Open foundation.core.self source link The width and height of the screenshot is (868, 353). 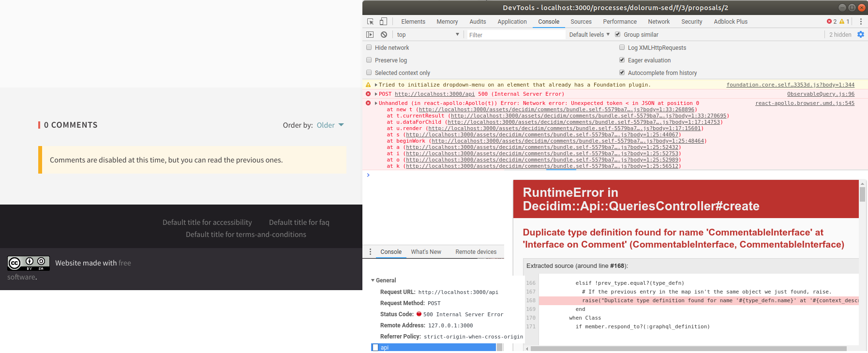pyautogui.click(x=791, y=85)
